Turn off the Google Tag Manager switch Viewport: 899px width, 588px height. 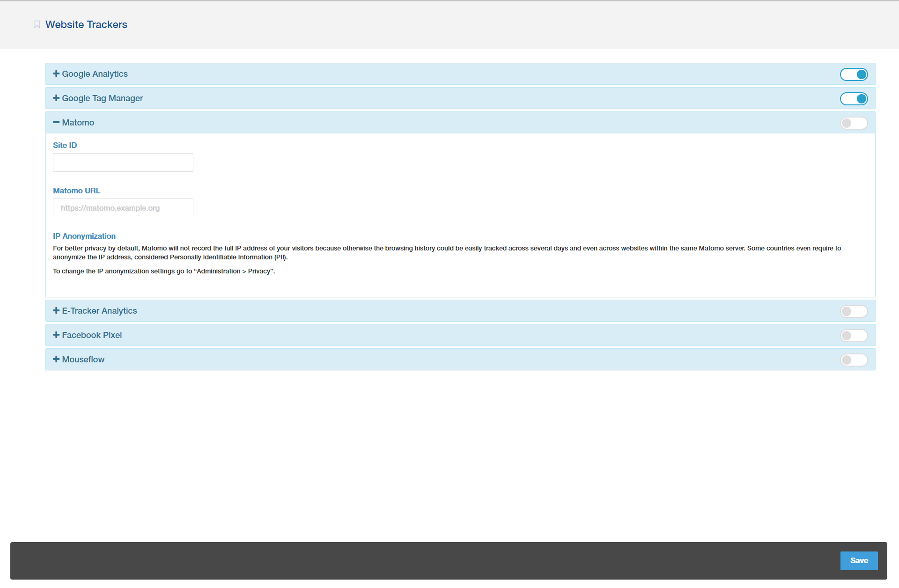click(x=853, y=99)
